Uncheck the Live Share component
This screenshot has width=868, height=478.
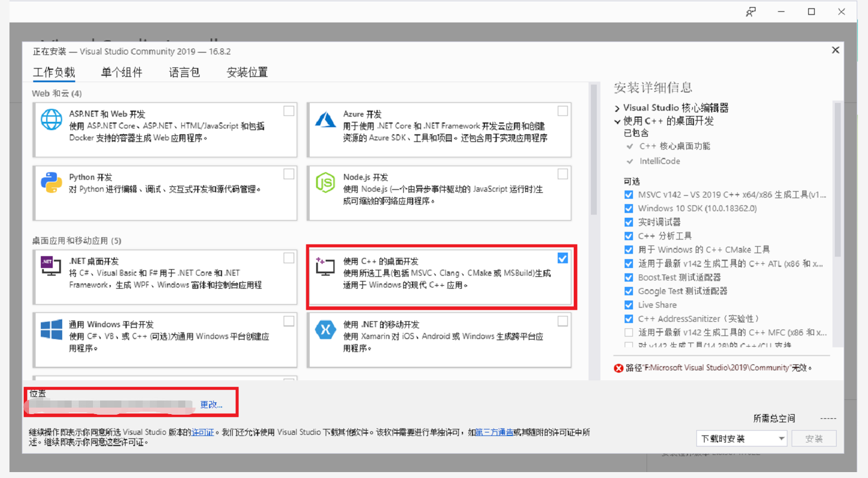(x=629, y=305)
